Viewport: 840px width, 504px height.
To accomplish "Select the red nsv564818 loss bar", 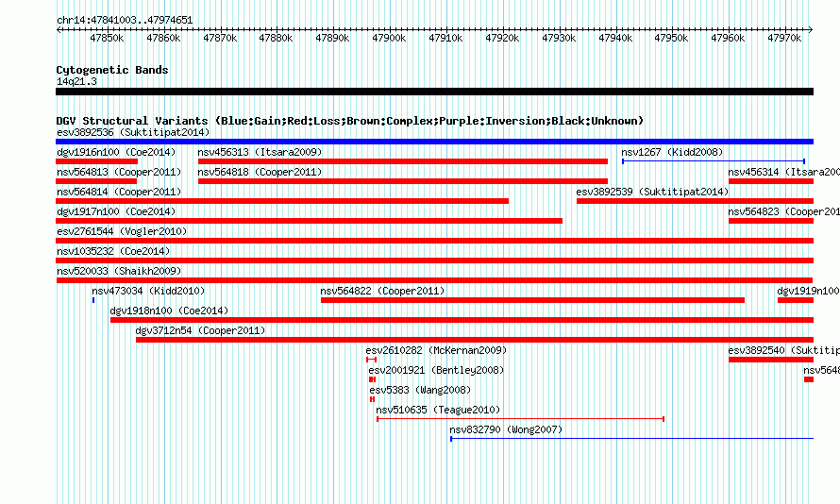I will 403,181.
